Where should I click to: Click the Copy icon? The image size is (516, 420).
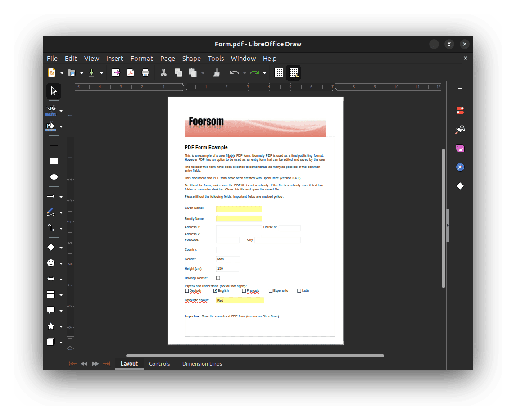click(x=178, y=72)
